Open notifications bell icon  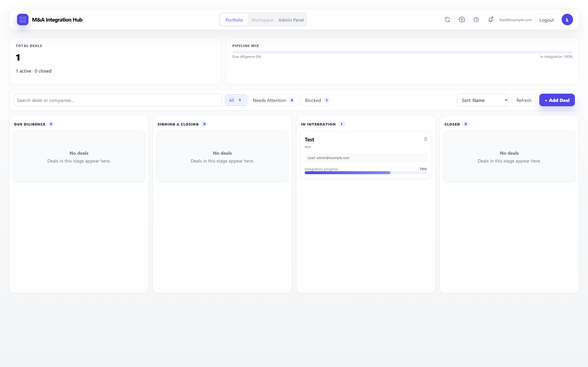point(491,20)
